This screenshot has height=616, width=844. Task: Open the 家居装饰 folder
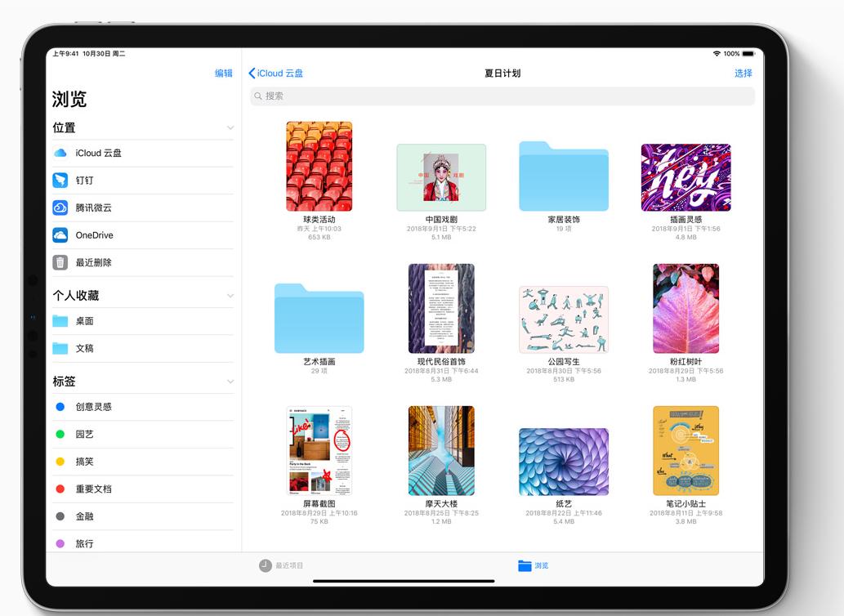pyautogui.click(x=563, y=177)
